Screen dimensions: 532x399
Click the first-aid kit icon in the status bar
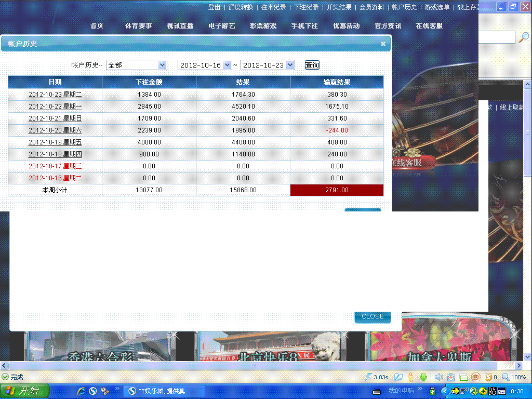point(450,377)
